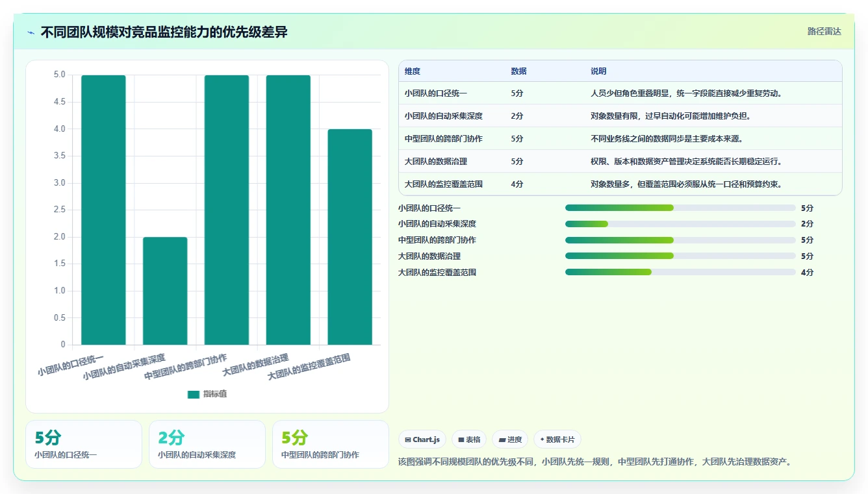The width and height of the screenshot is (868, 494).
Task: Click x-axis label 小团队的自动采集深度
Action: (x=124, y=367)
